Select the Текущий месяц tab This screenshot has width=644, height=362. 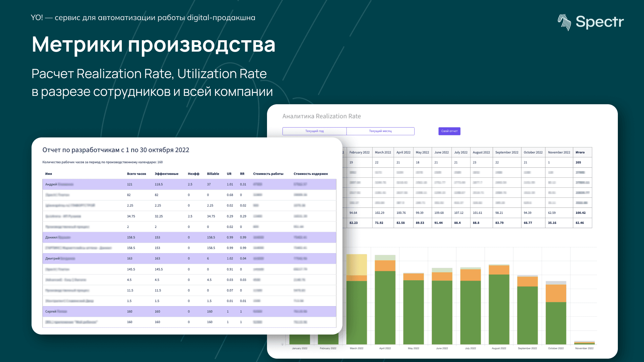click(x=380, y=131)
